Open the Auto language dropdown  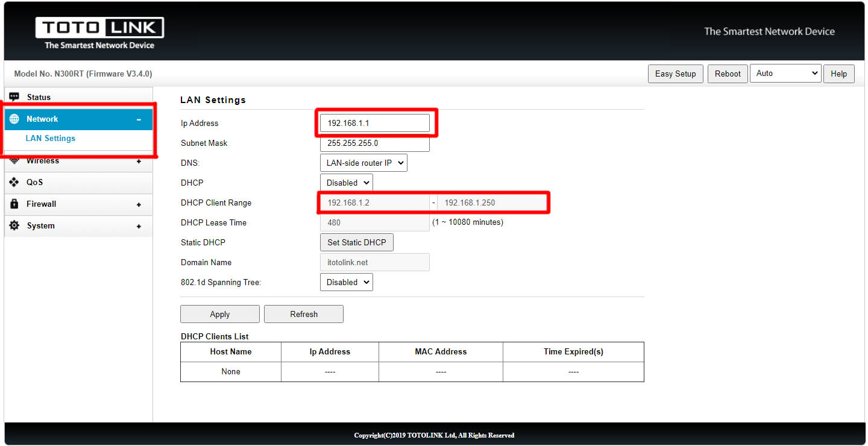(785, 73)
